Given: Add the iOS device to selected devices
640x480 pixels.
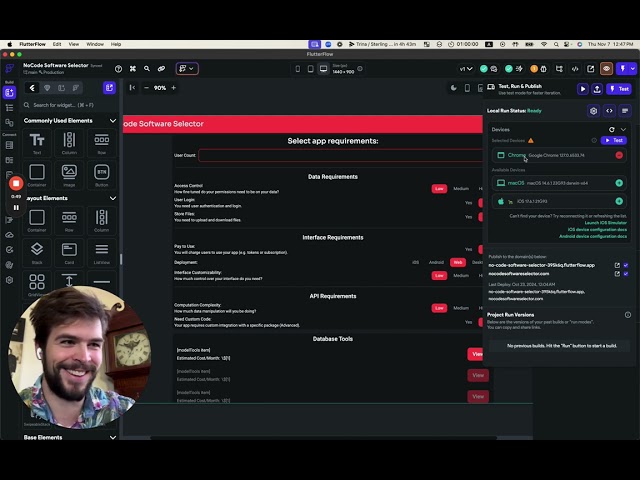Looking at the screenshot, I should point(619,201).
